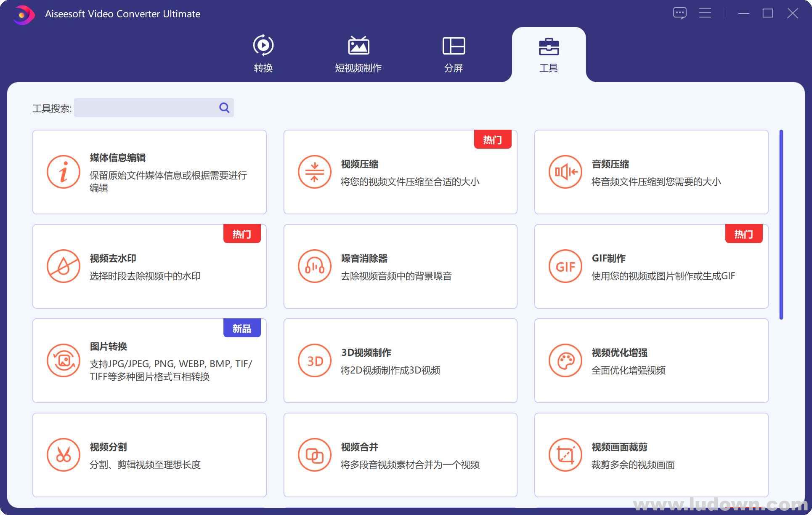Click the 媒体信息编辑 info icon
This screenshot has height=515, width=812.
[x=64, y=172]
